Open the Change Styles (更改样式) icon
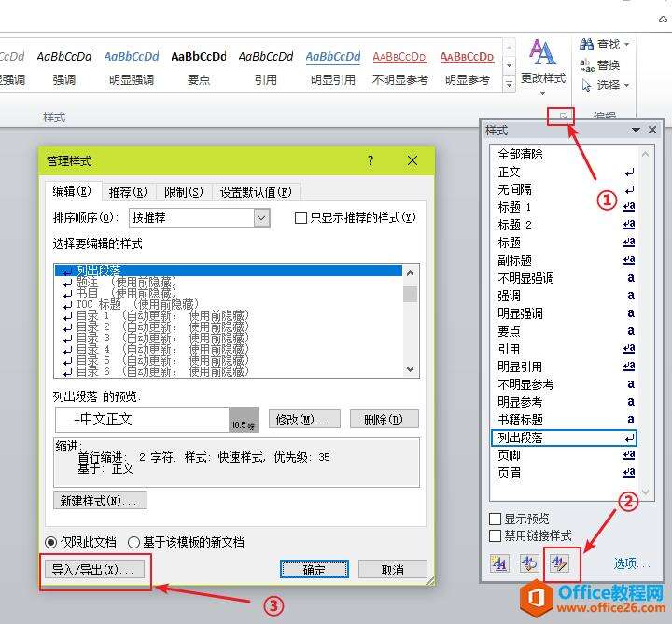 click(542, 52)
